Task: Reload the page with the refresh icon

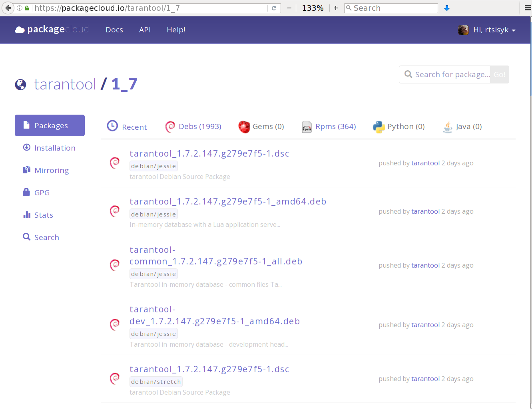Action: tap(274, 8)
